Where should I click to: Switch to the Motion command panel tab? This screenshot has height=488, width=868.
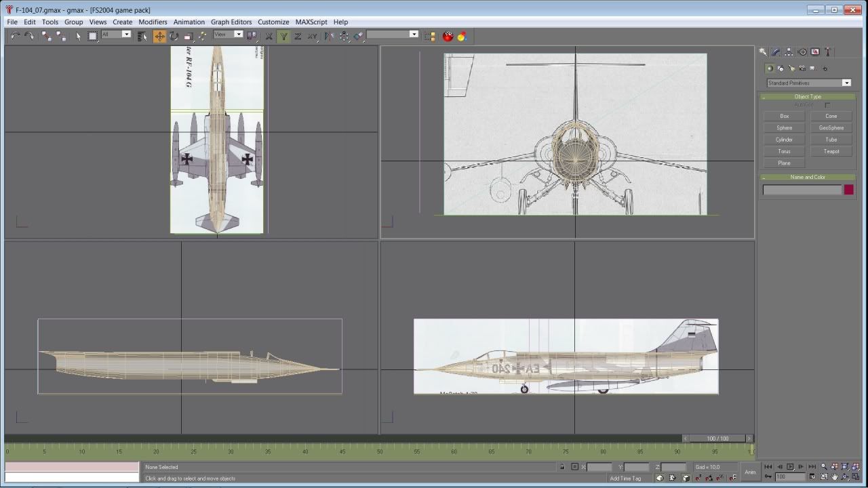(x=802, y=52)
